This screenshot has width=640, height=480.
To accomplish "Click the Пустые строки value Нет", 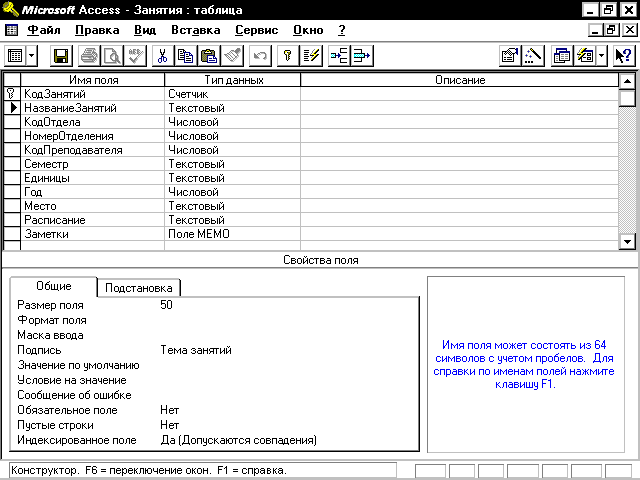I will pos(169,425).
